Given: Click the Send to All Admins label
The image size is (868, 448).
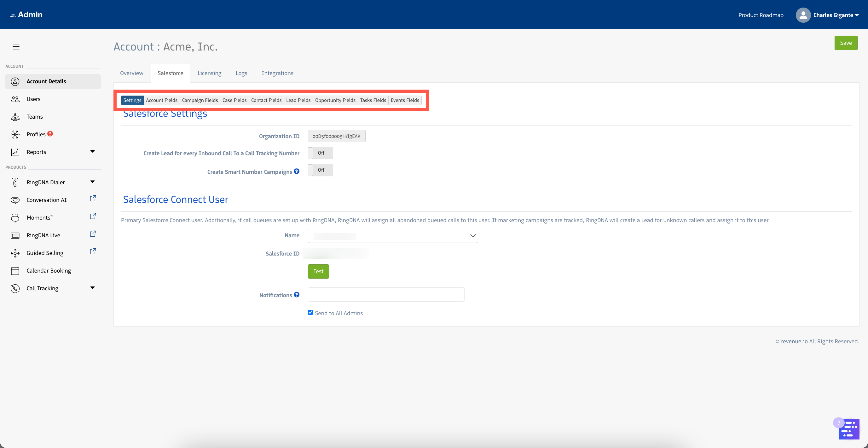Looking at the screenshot, I should [339, 313].
